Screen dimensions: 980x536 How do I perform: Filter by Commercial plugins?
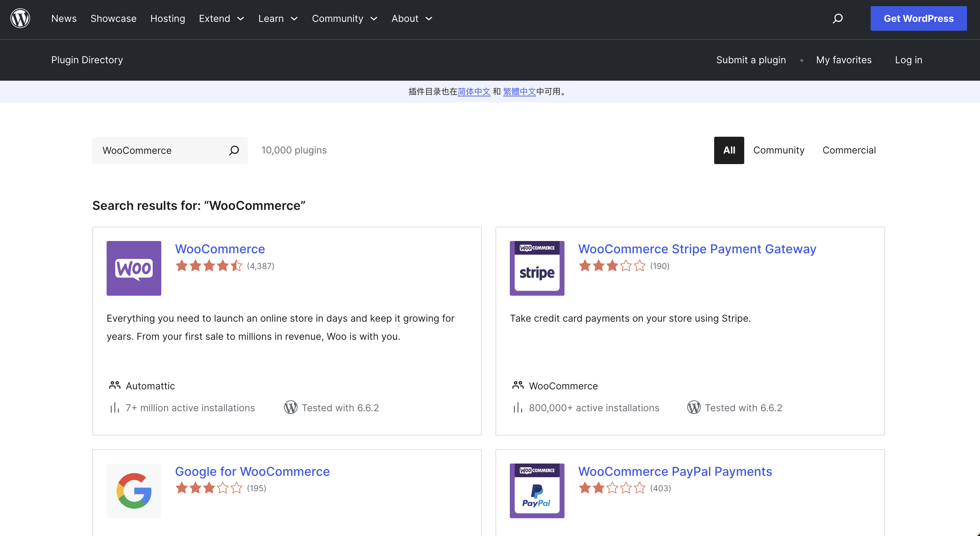(849, 150)
